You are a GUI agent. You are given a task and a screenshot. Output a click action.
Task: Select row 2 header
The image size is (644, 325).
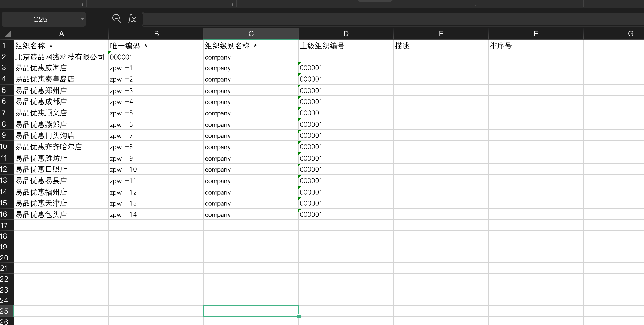4,57
